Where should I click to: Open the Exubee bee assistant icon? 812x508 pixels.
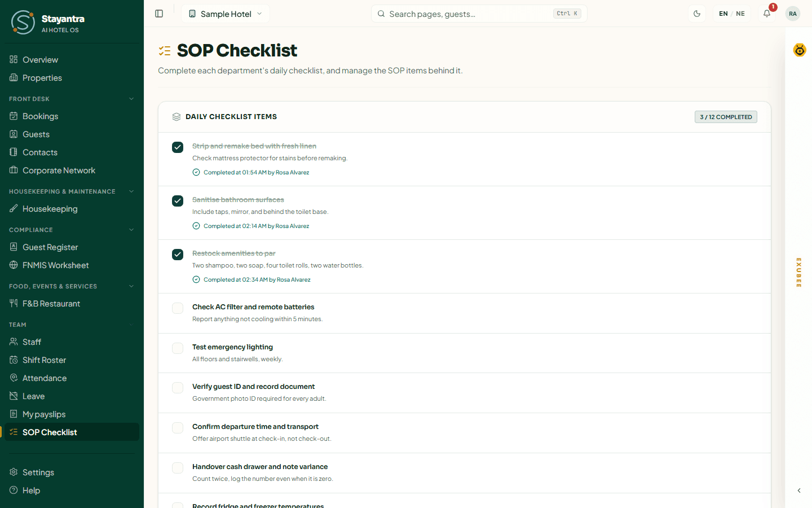click(800, 50)
